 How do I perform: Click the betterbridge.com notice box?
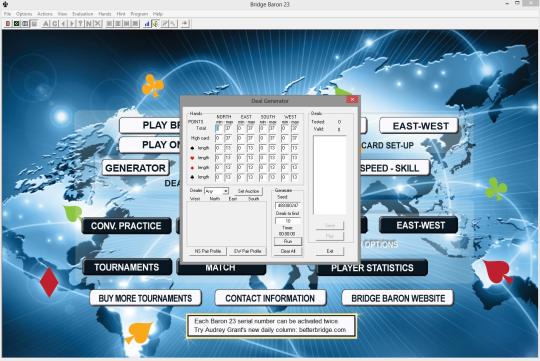[x=271, y=326]
